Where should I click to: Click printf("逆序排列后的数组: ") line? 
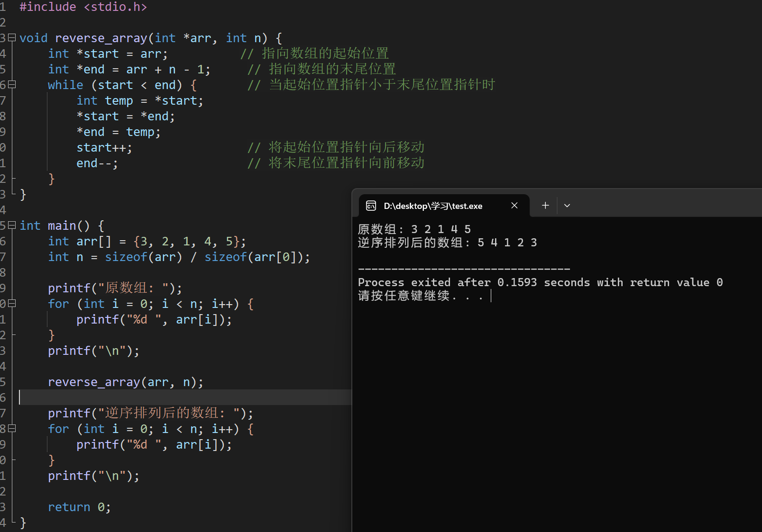coord(150,413)
